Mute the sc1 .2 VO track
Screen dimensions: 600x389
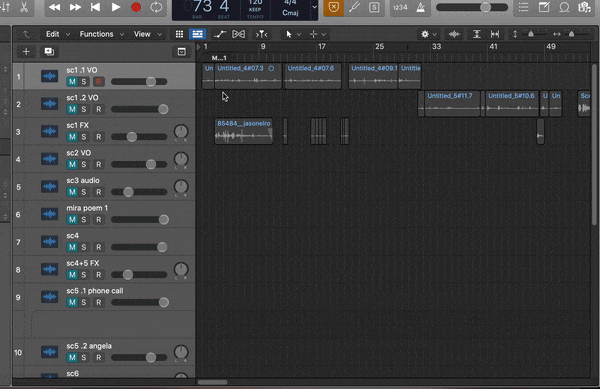tap(72, 109)
